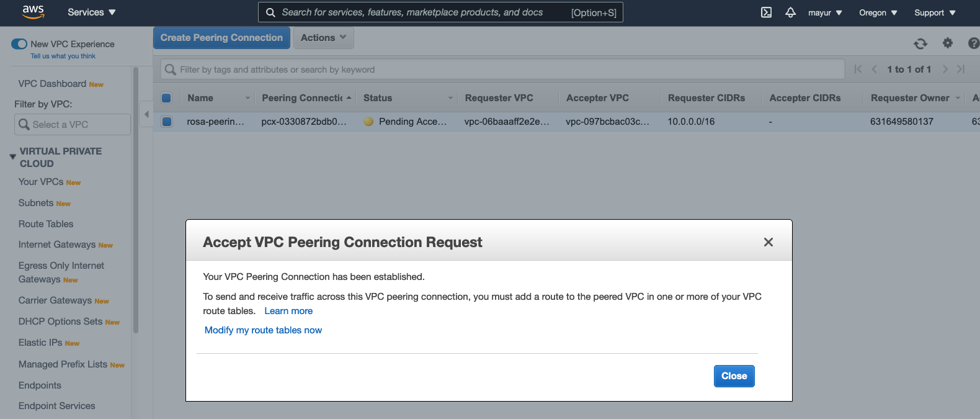The height and width of the screenshot is (419, 980).
Task: Refresh the peering connections list
Action: (920, 43)
